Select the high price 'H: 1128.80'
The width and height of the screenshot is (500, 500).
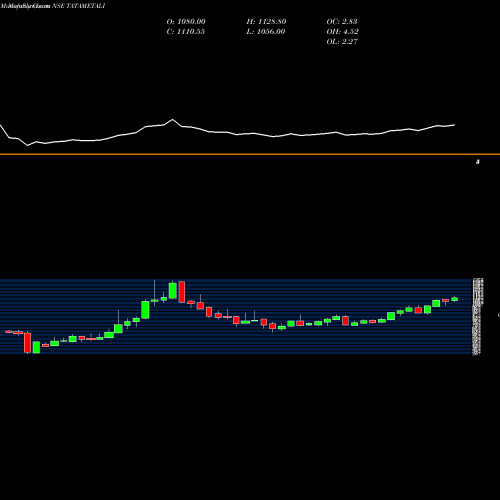pyautogui.click(x=266, y=22)
